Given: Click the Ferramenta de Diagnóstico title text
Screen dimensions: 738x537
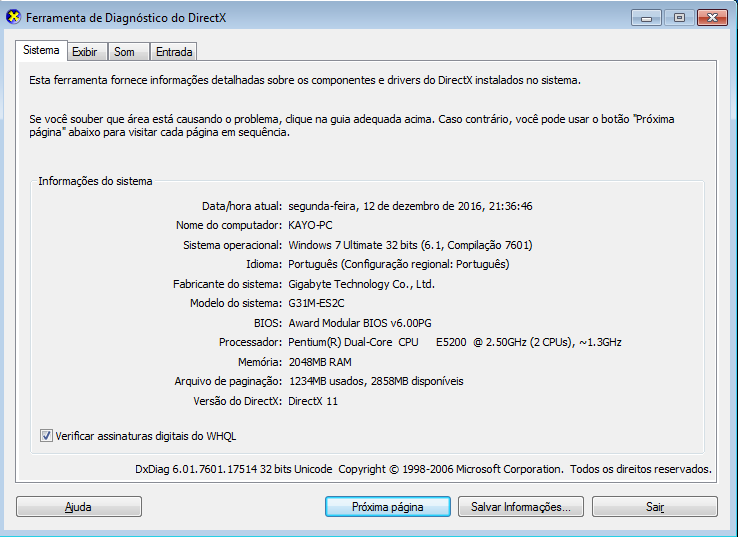Looking at the screenshot, I should [x=126, y=18].
